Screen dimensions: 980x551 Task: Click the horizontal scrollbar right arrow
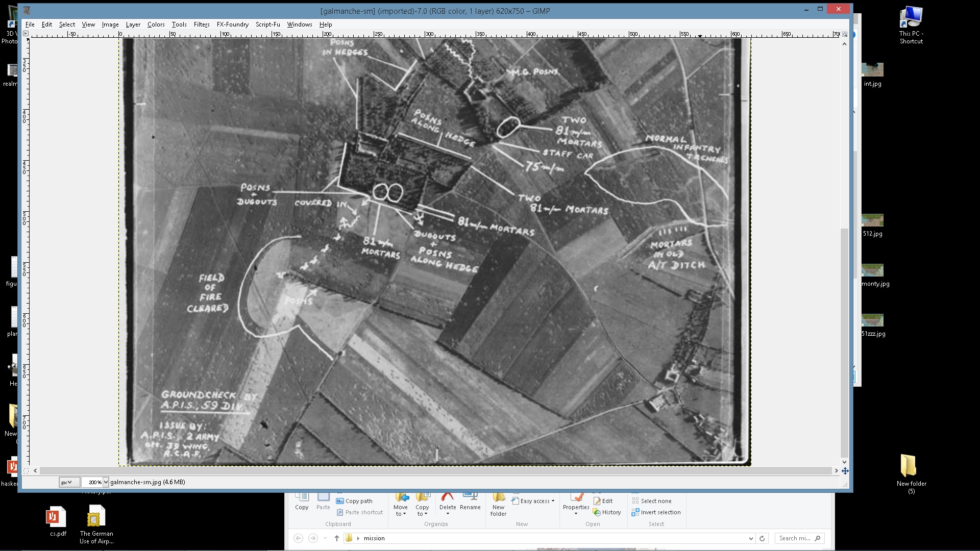[x=836, y=471]
